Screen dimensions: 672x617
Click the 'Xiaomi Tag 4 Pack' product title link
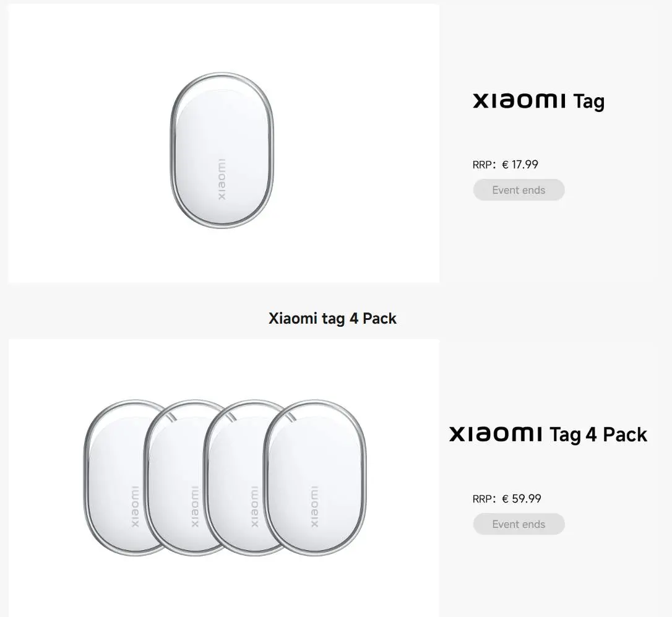[547, 434]
